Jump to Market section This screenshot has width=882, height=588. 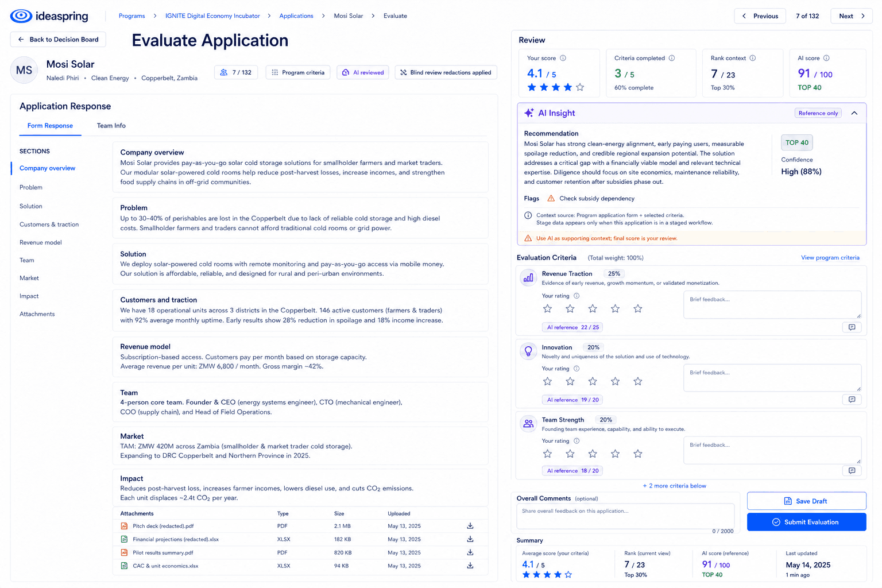(29, 278)
